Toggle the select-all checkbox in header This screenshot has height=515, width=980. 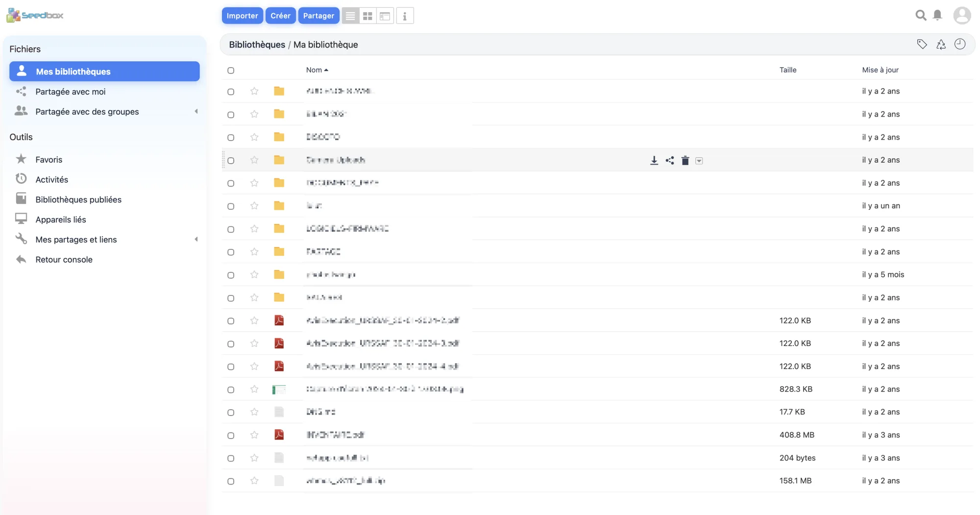231,71
